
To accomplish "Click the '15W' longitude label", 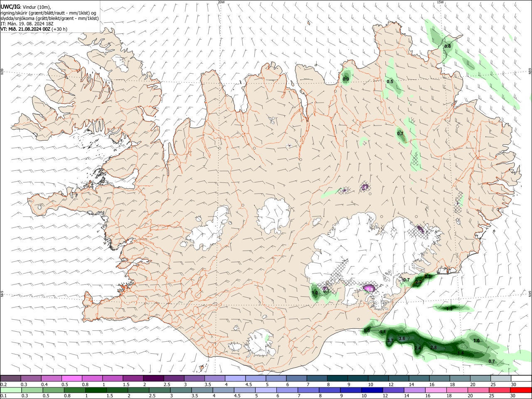I will tap(441, 2).
